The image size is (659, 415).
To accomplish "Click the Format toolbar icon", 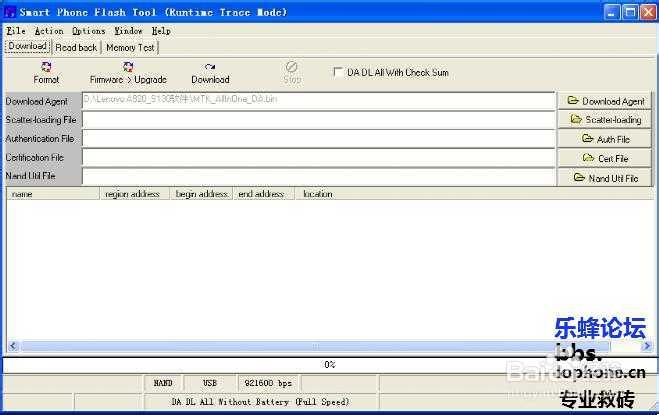I will [46, 67].
